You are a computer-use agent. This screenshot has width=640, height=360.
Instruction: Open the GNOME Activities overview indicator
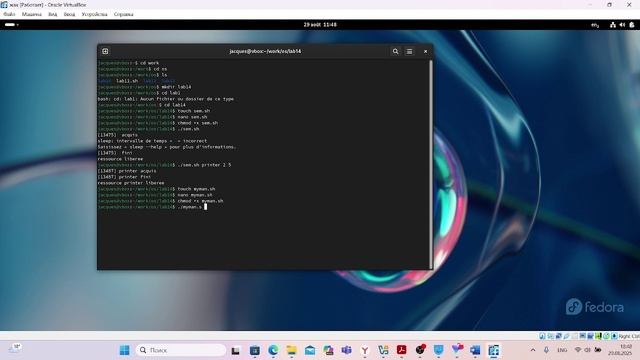point(11,24)
